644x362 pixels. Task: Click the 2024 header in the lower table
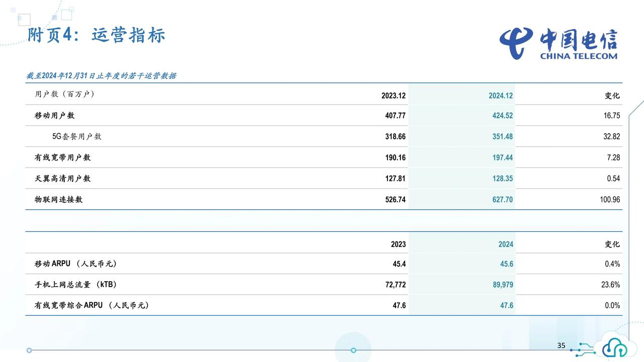(x=506, y=244)
